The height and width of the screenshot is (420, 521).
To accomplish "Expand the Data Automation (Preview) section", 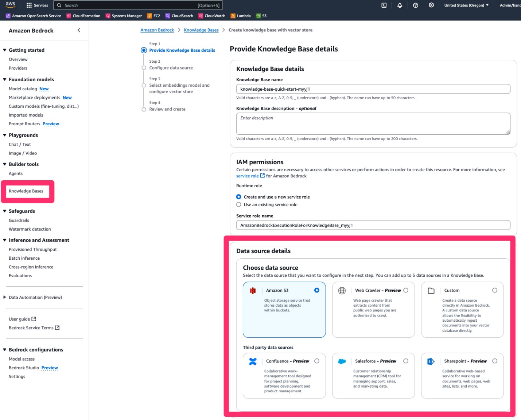I will tap(5, 298).
